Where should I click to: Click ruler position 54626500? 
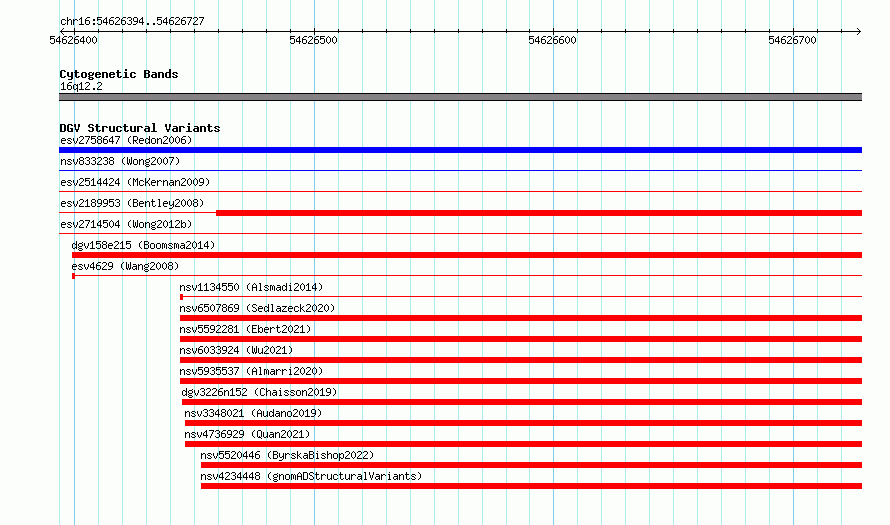coord(313,40)
